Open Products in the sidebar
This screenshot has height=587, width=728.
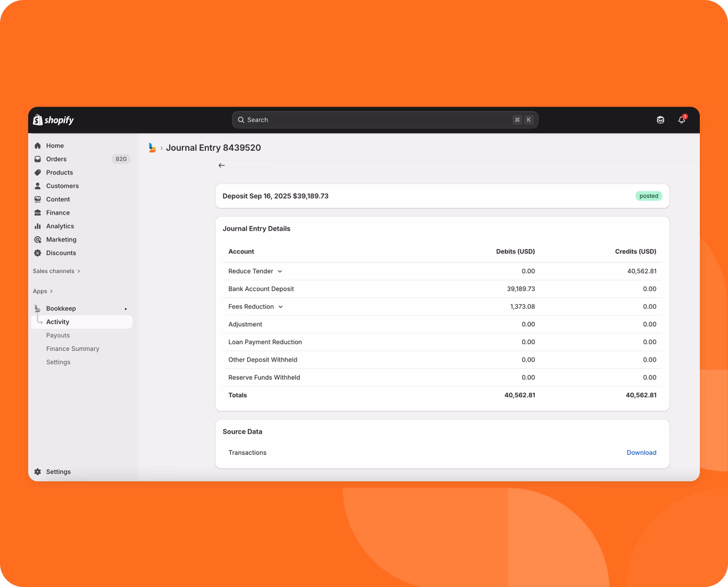click(x=60, y=172)
